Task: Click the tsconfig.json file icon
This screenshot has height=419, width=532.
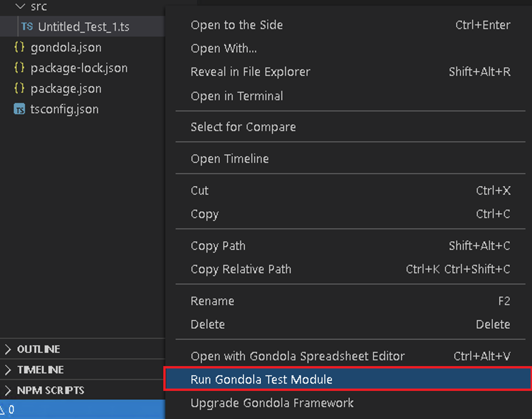Action: click(19, 110)
